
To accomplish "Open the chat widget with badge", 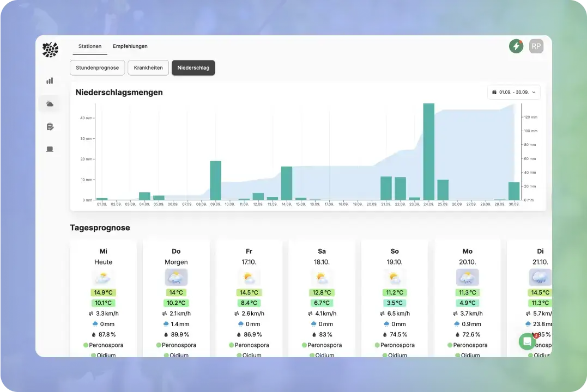I will (x=527, y=341).
